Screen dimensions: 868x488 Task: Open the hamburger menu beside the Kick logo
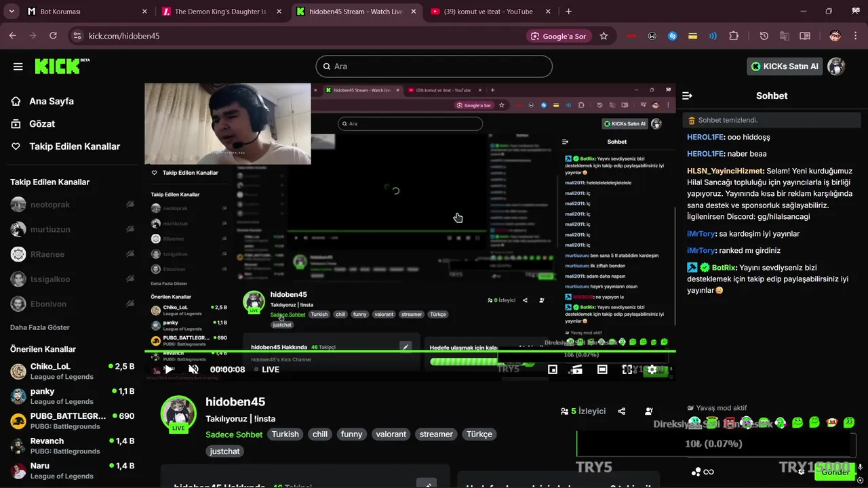(18, 66)
